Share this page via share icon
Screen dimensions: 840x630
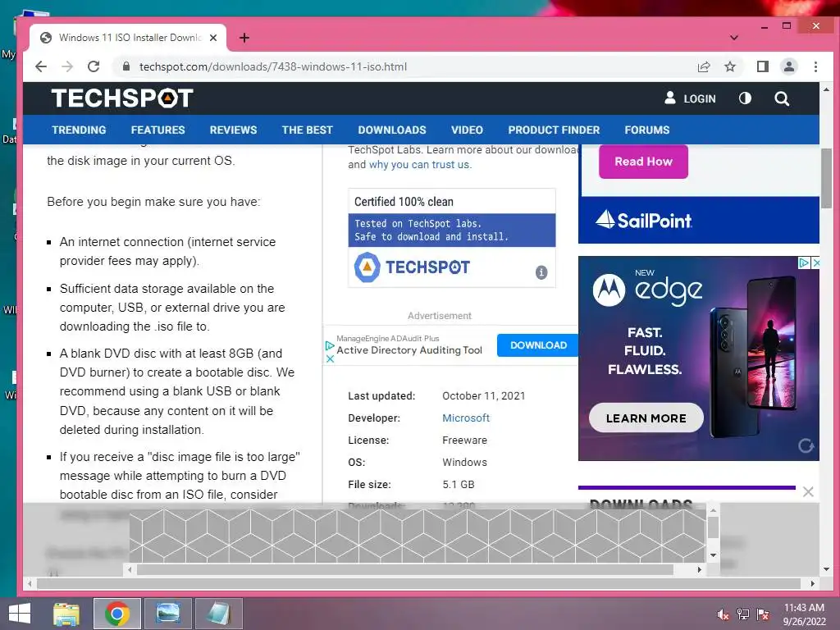tap(703, 66)
